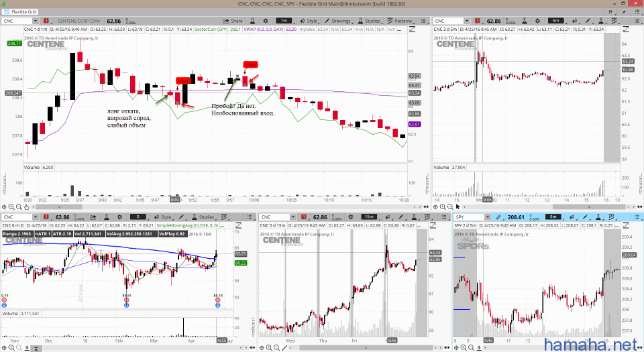Open settings gear in top-right CNC chart
The image size is (644, 352).
tap(537, 21)
